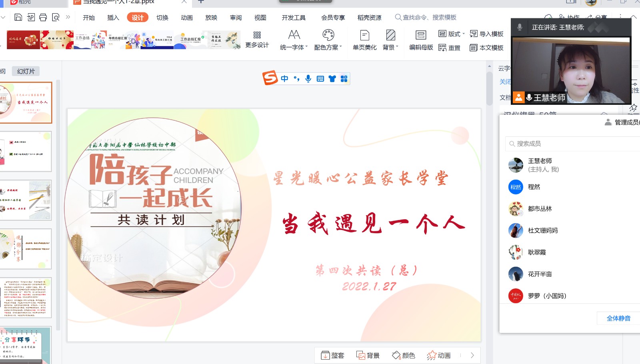This screenshot has width=640, height=364.
Task: Open Sogou skin shirt icon
Action: 332,78
